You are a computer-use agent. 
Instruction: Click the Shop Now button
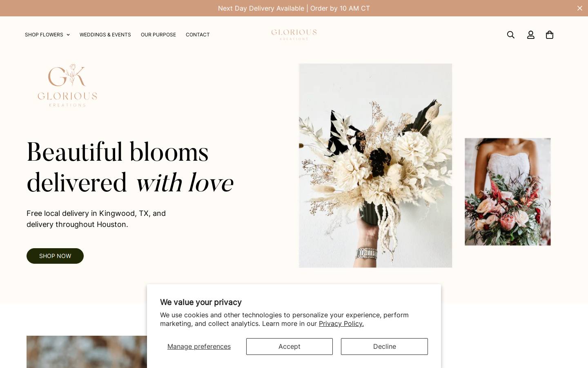[55, 256]
